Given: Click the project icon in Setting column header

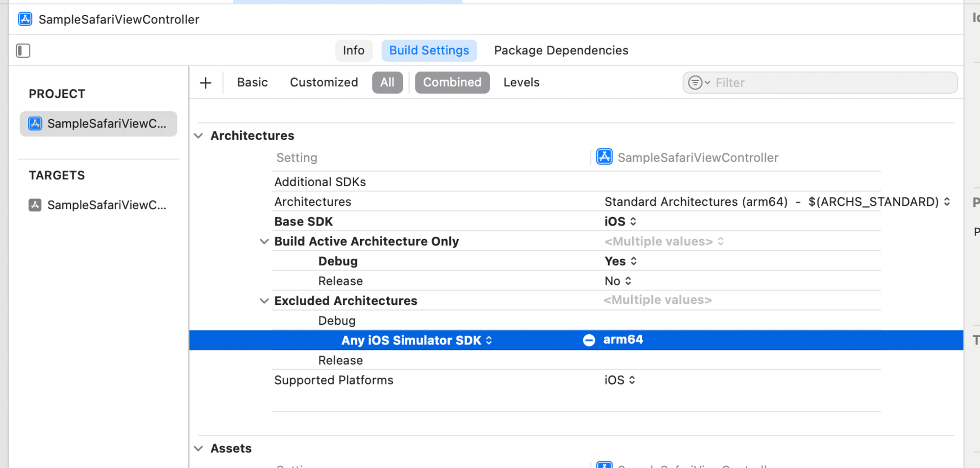Looking at the screenshot, I should (x=604, y=157).
